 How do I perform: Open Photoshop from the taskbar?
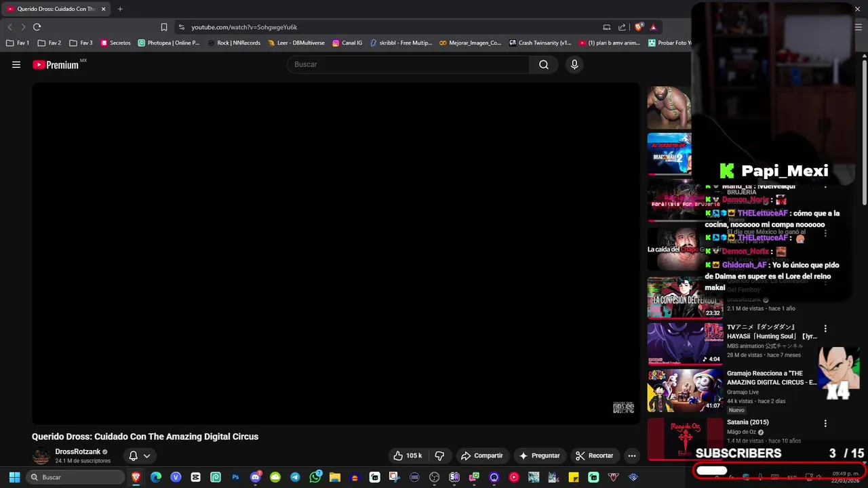click(235, 477)
